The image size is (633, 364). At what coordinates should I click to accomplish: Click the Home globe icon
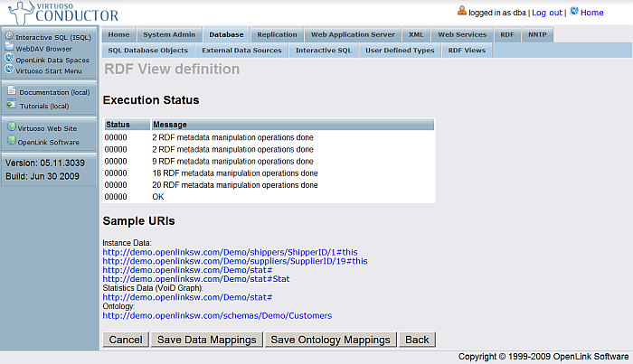573,12
